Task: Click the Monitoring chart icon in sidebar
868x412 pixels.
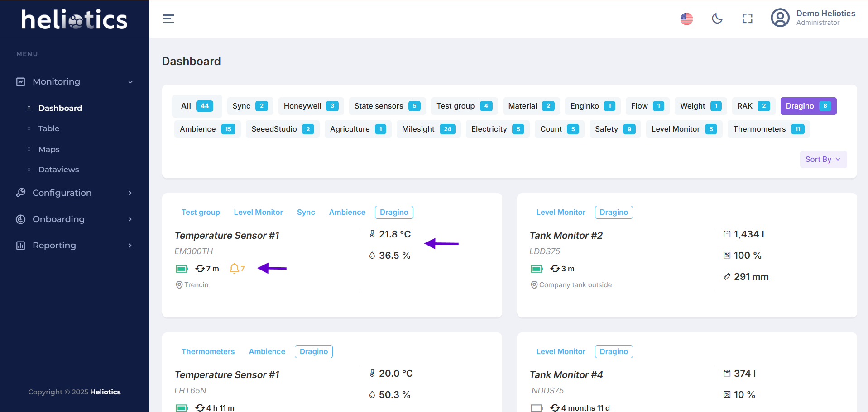Action: click(x=21, y=82)
